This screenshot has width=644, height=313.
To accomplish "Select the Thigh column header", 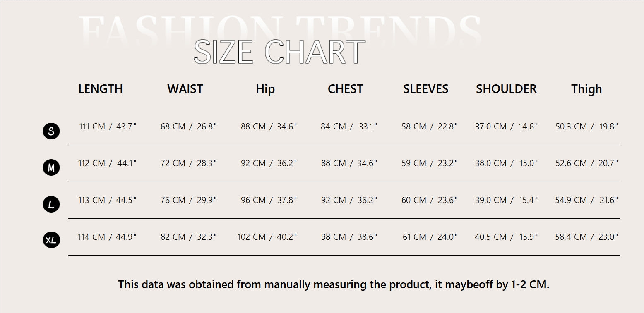I will pos(586,89).
